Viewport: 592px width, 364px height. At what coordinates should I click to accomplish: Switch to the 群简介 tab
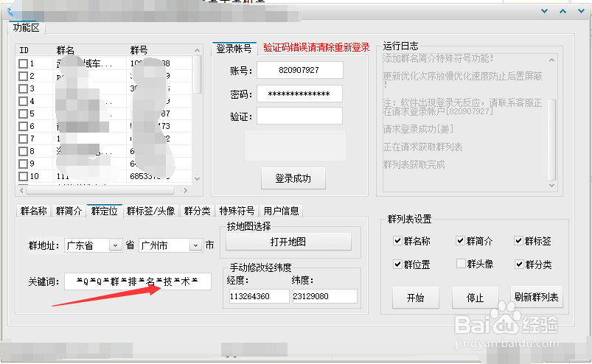(x=69, y=211)
